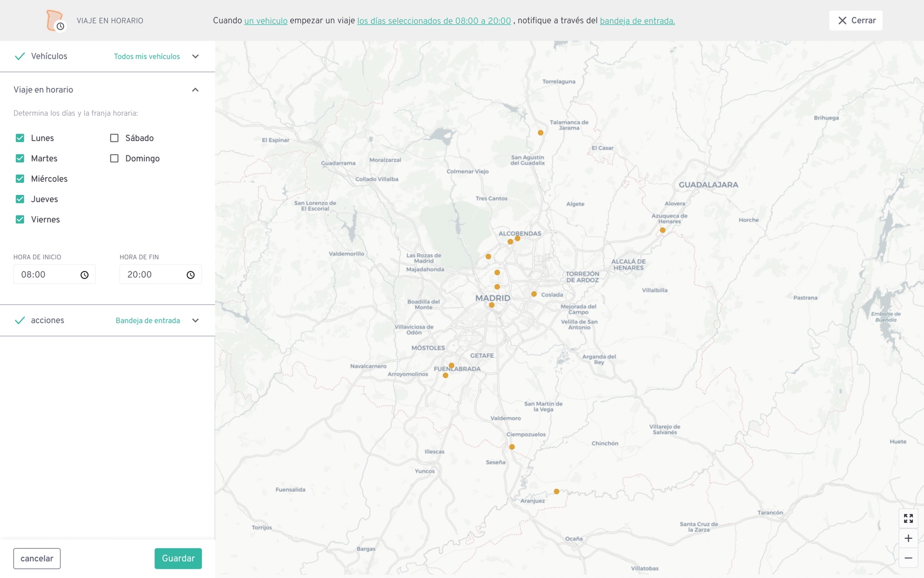Select the Vehículos section header

50,56
